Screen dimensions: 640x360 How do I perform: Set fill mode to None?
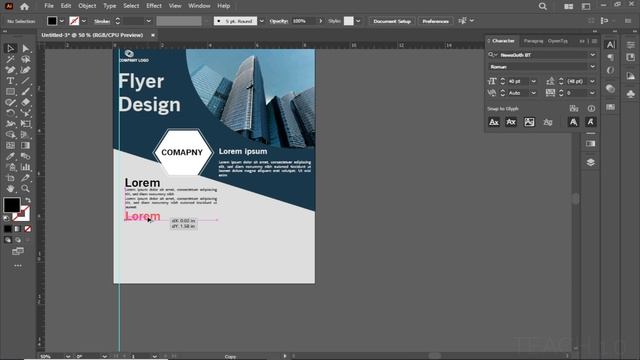(27, 229)
